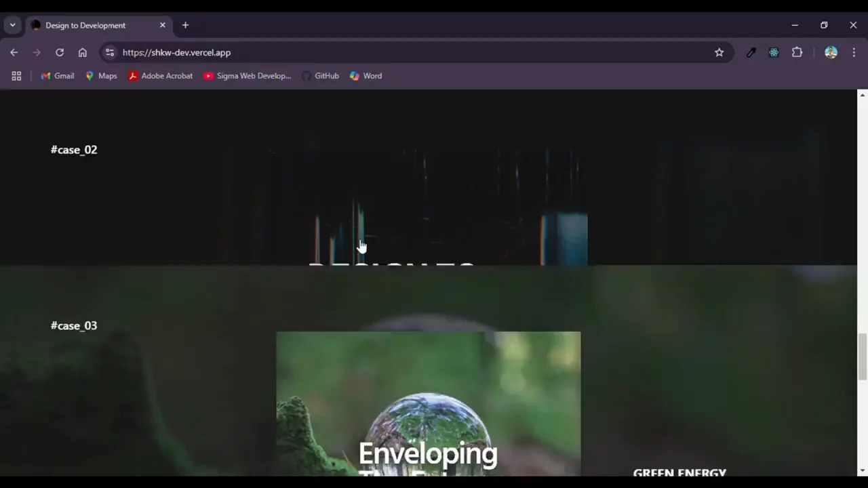Viewport: 868px width, 488px height.
Task: Minimize the browser window
Action: 795,25
